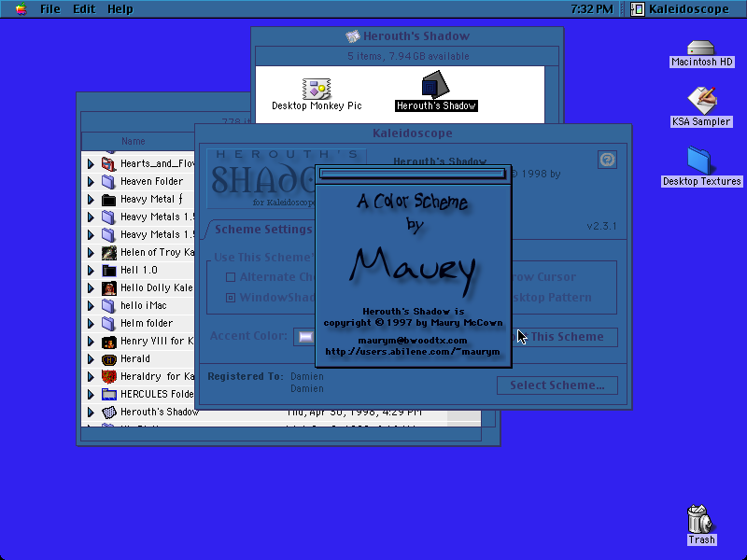Select the Herald list item name
The height and width of the screenshot is (560, 747).
tap(134, 358)
